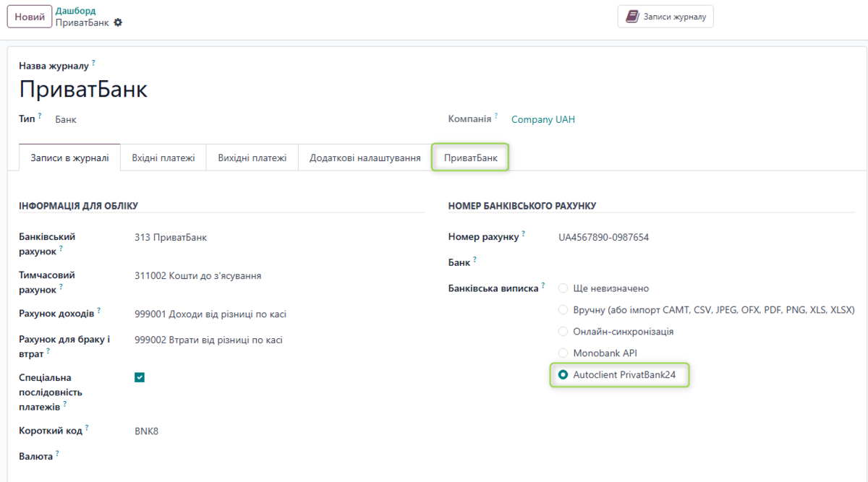This screenshot has height=482, width=868.
Task: Show help tooltip for Банківська виписка
Action: pos(542,285)
